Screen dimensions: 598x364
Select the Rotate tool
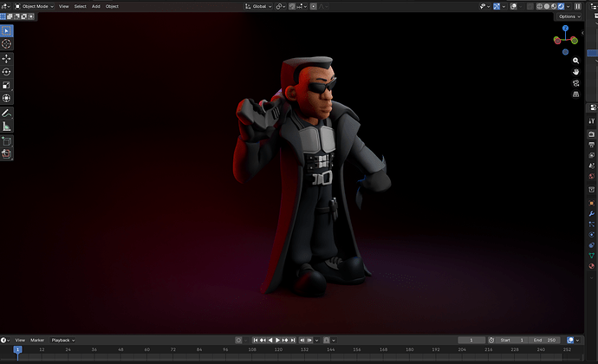6,72
